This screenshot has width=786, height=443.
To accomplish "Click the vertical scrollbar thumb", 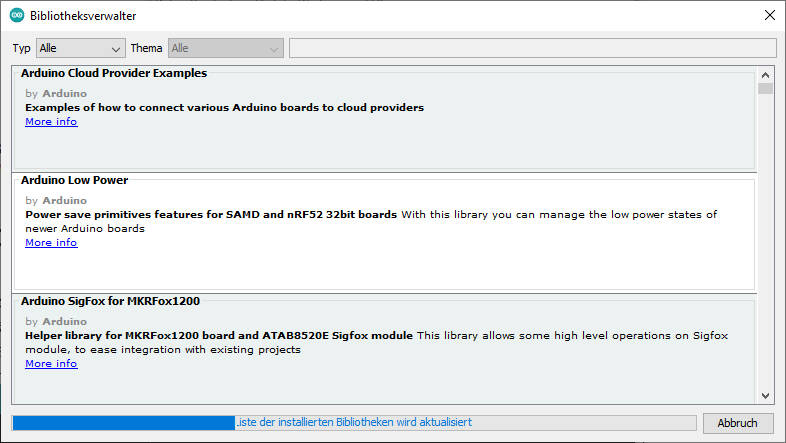I will [765, 89].
